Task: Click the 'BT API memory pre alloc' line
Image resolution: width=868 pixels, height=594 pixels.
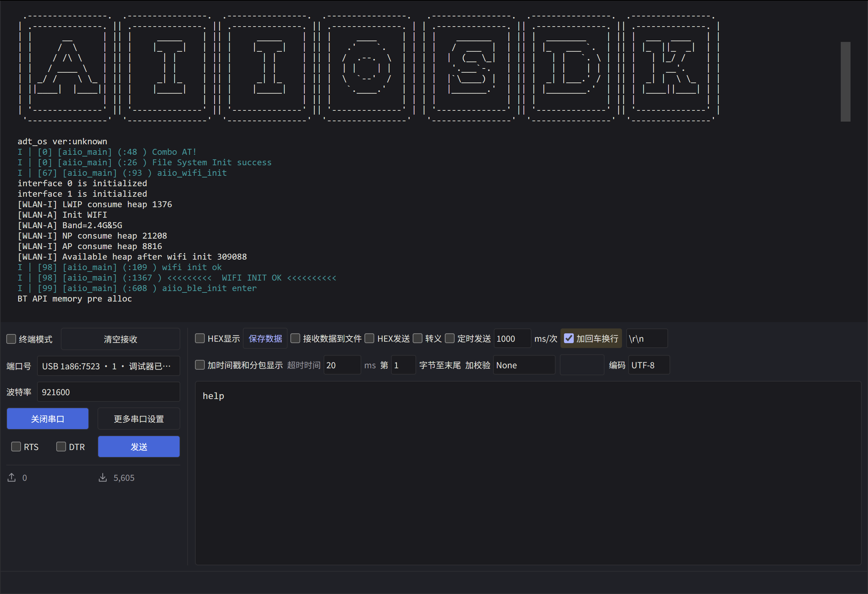Action: pyautogui.click(x=75, y=299)
